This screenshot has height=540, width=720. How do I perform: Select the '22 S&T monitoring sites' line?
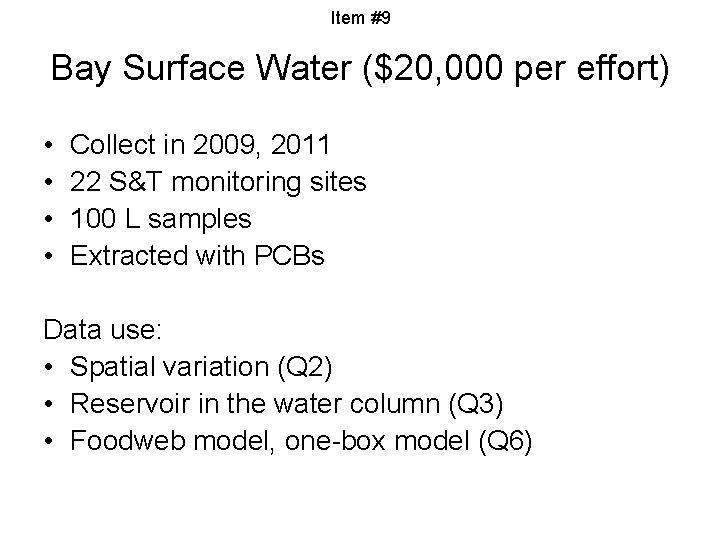pos(218,182)
